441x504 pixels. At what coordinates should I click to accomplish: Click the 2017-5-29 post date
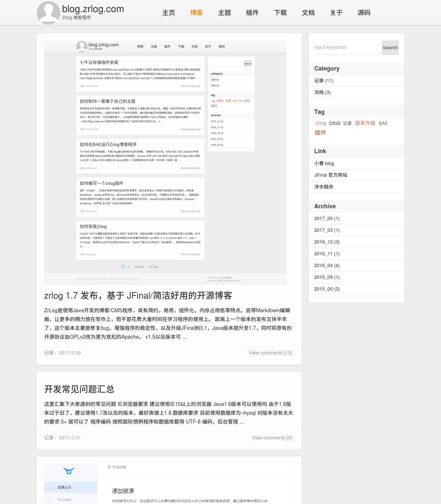pos(70,353)
